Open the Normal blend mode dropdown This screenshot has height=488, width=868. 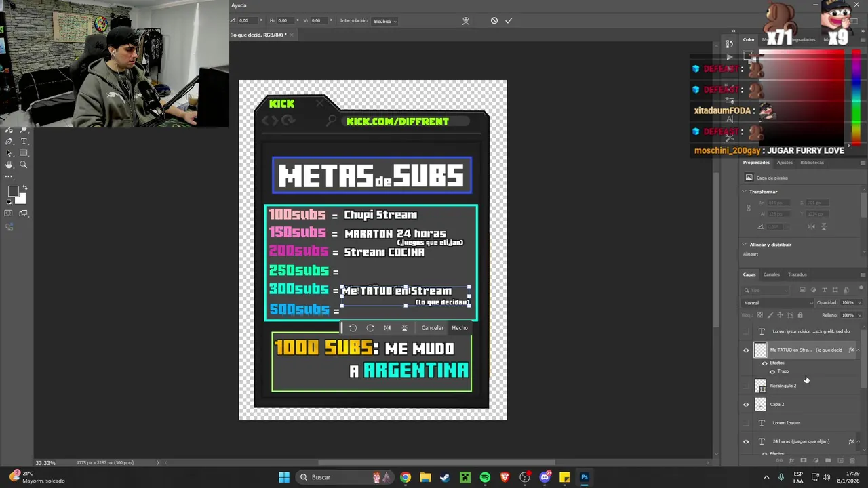[x=778, y=303]
